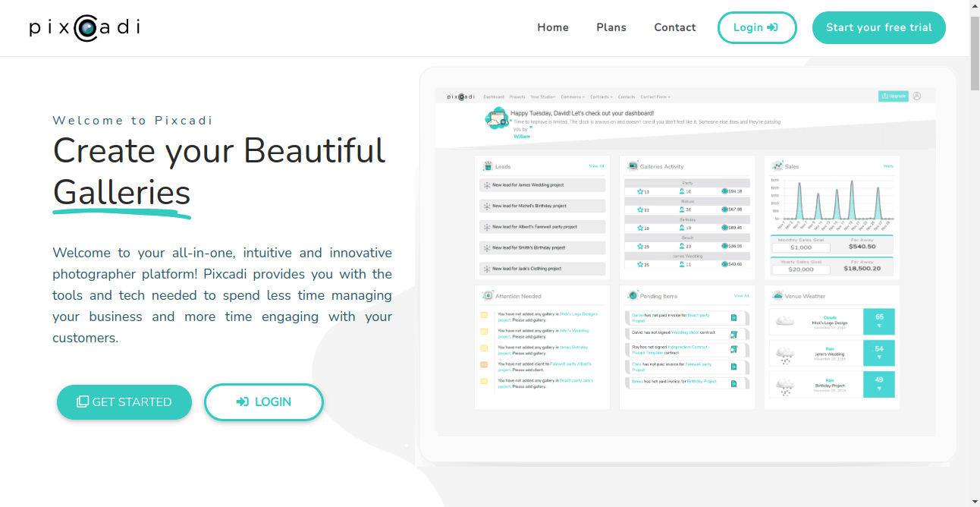Open the Contact menu item
This screenshot has height=507, width=980.
point(675,27)
